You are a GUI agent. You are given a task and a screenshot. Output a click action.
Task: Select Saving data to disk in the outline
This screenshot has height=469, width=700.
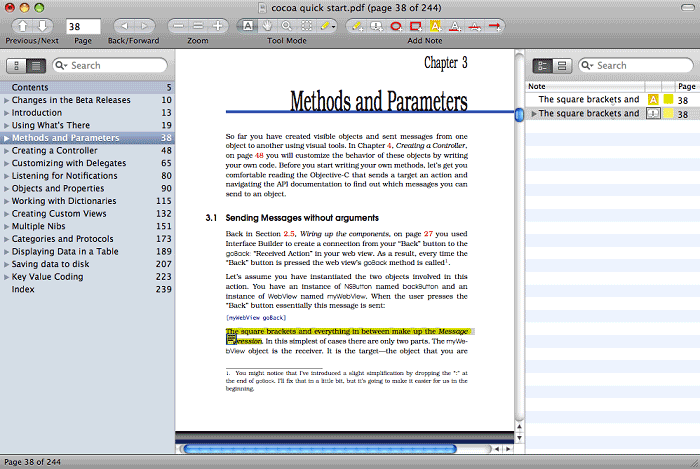87,264
